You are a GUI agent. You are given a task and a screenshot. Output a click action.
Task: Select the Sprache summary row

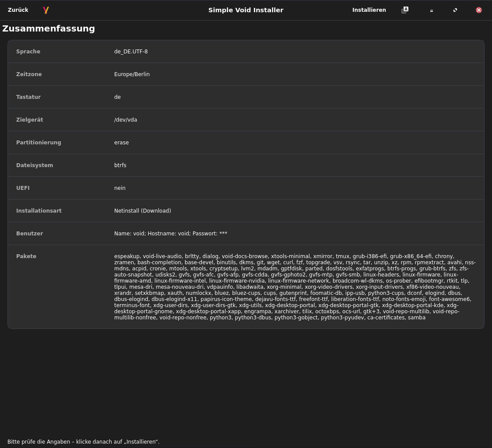click(246, 52)
